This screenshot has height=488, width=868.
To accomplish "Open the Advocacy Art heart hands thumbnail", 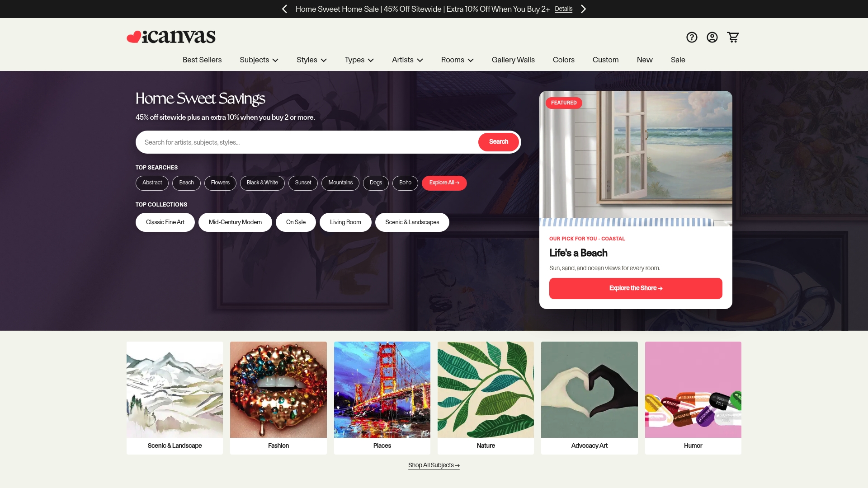I will (589, 389).
